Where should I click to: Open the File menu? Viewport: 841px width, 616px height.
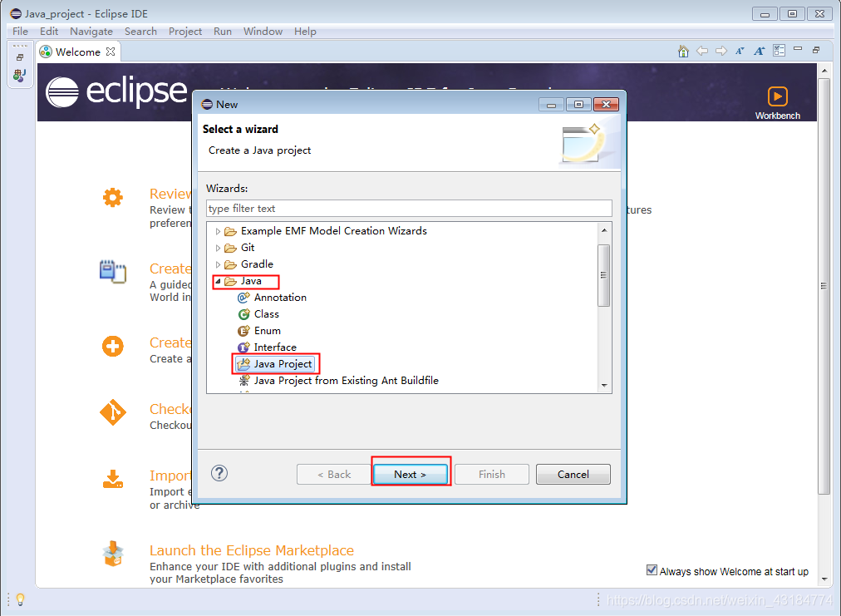click(21, 31)
